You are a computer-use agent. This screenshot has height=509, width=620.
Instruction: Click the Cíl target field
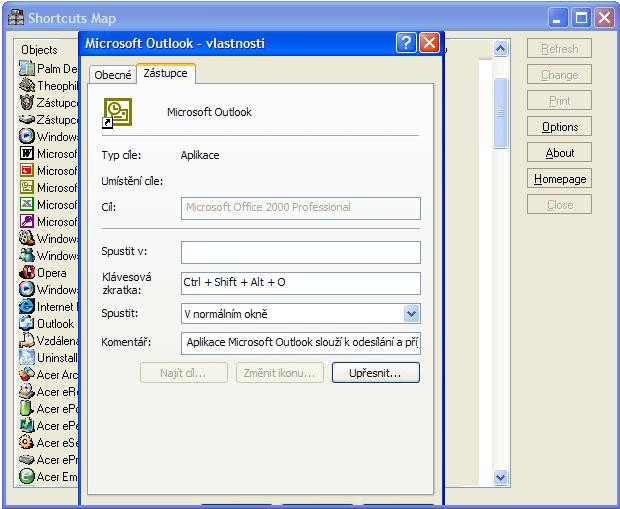click(301, 208)
